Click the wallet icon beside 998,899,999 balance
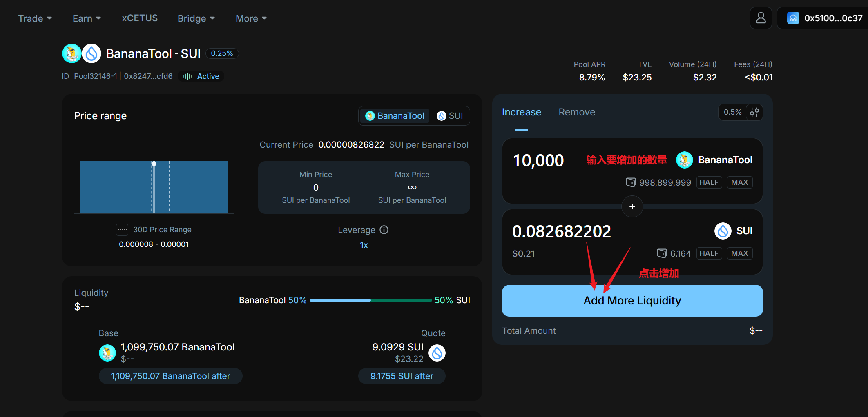This screenshot has width=868, height=417. tap(631, 182)
